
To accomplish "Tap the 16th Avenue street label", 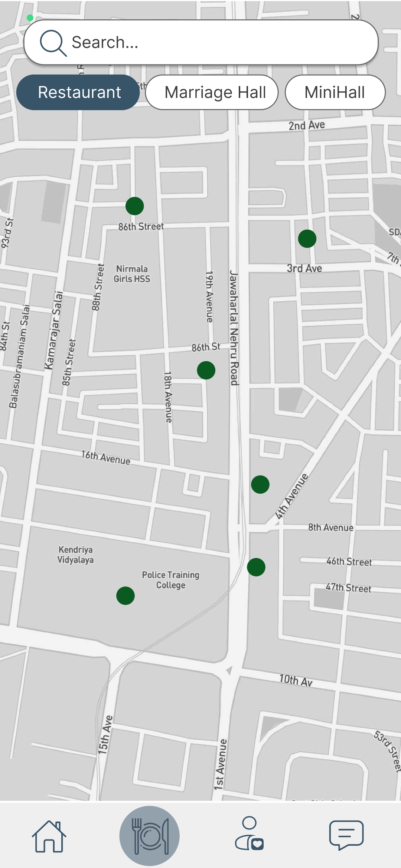I will [106, 458].
